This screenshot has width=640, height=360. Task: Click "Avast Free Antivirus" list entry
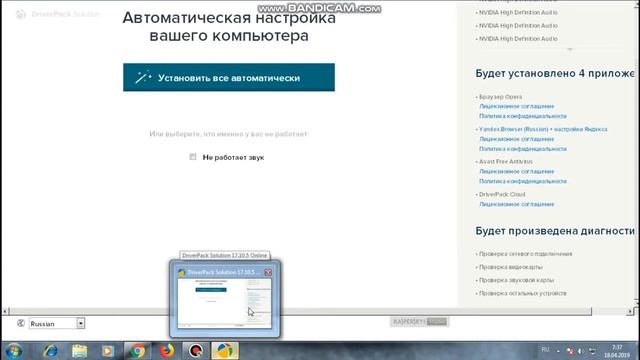[505, 161]
